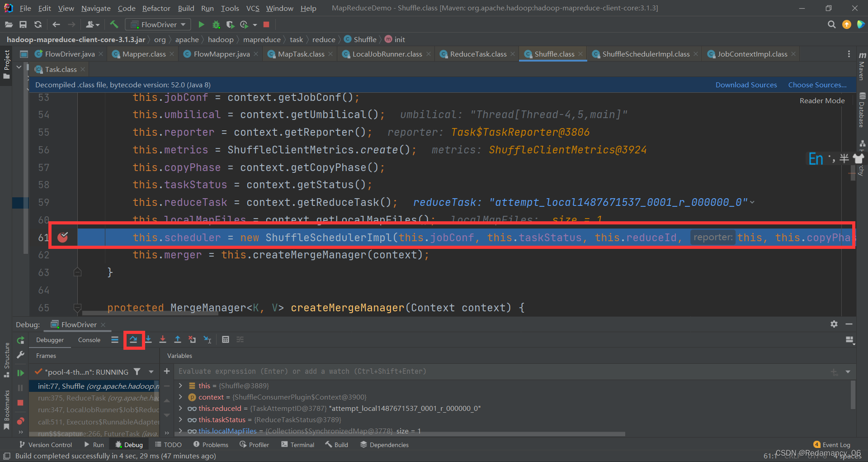Open debug panel settings gear icon
This screenshot has height=462, width=868.
pos(834,324)
